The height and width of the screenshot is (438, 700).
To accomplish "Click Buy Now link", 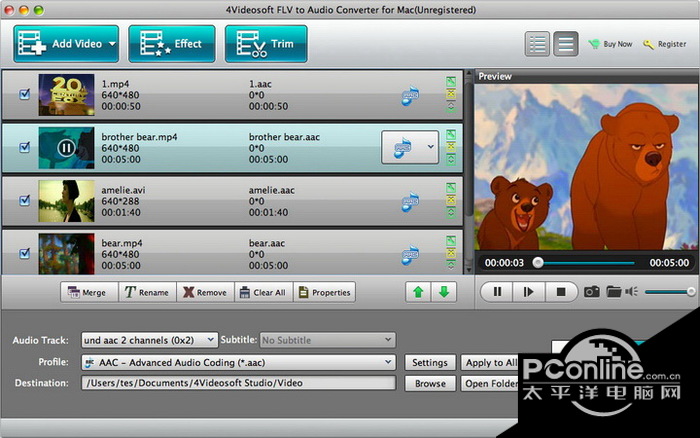I will pos(610,44).
